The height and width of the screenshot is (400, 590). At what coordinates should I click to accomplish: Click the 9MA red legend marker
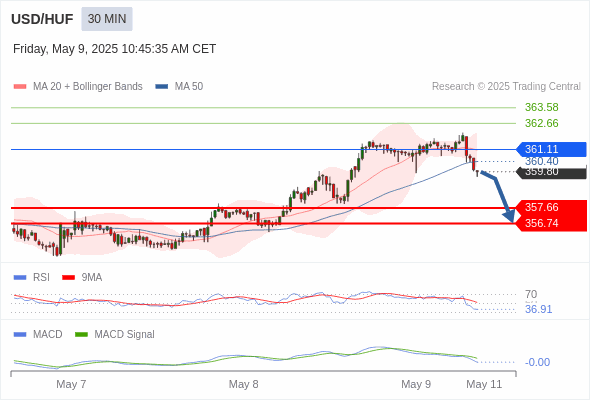[68, 278]
